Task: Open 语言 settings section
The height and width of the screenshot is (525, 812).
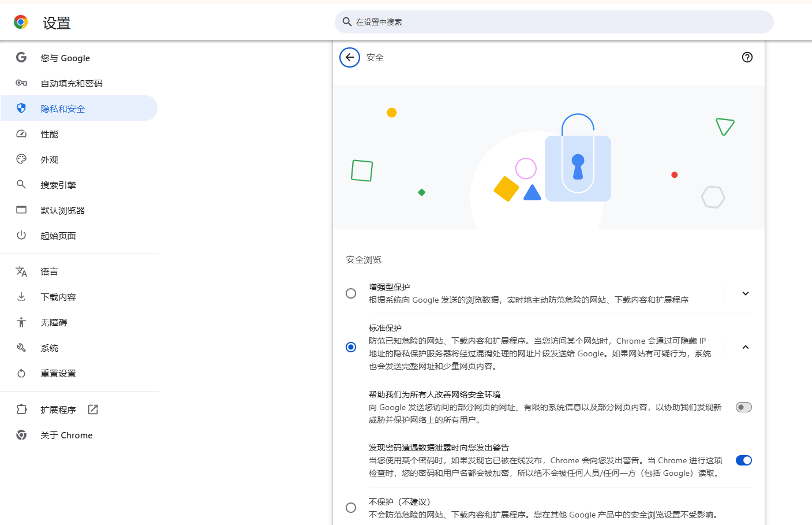Action: 79,271
